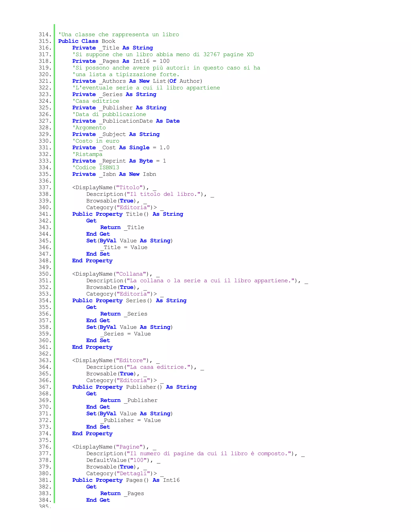
Task: Click the comment about 32767 pagine XD
Action: point(163,55)
